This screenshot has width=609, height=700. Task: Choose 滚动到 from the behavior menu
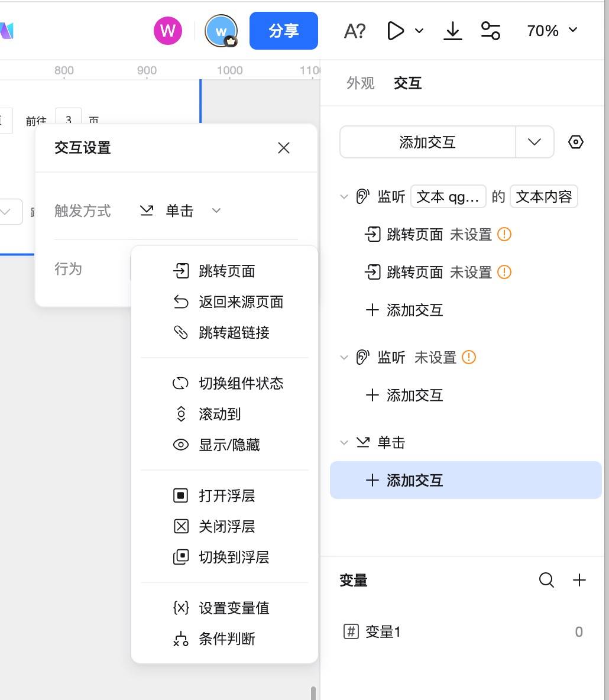(225, 414)
